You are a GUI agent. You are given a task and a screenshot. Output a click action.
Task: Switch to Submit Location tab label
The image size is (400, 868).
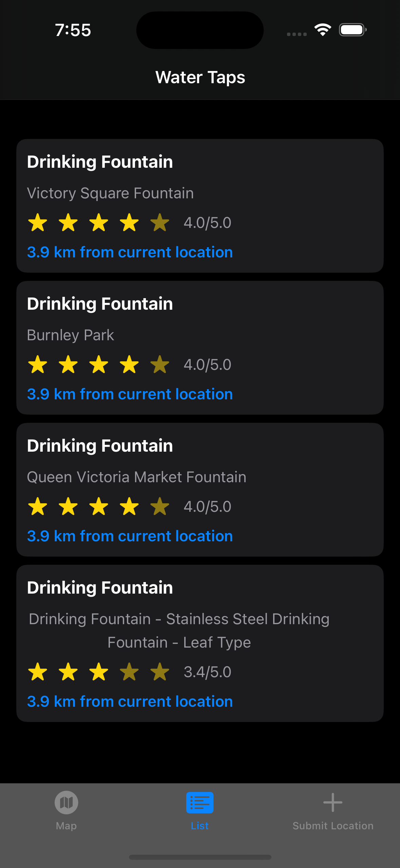click(333, 826)
